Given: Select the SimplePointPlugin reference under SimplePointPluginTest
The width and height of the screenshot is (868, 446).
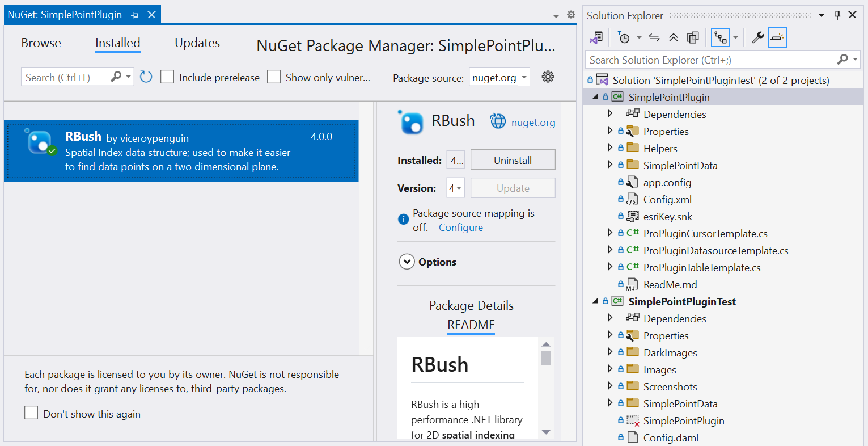Looking at the screenshot, I should pos(723,420).
